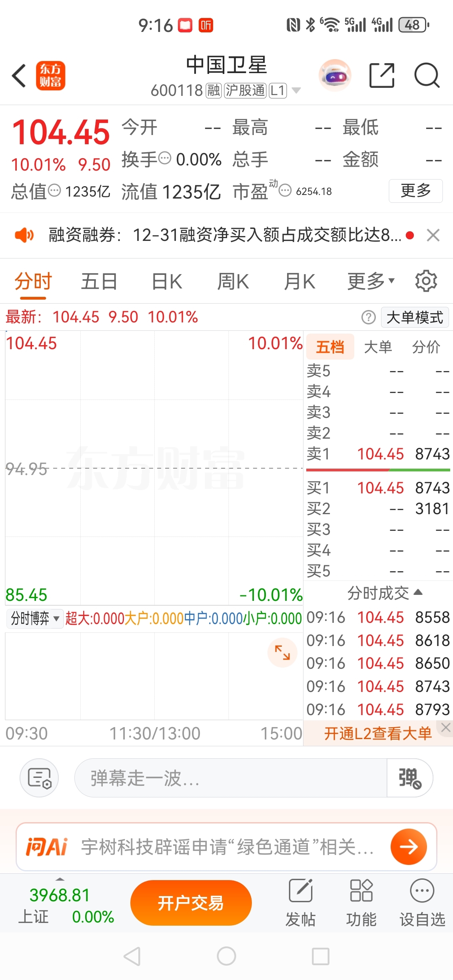
Task: Click the 更多 button in quote panel
Action: [x=416, y=191]
